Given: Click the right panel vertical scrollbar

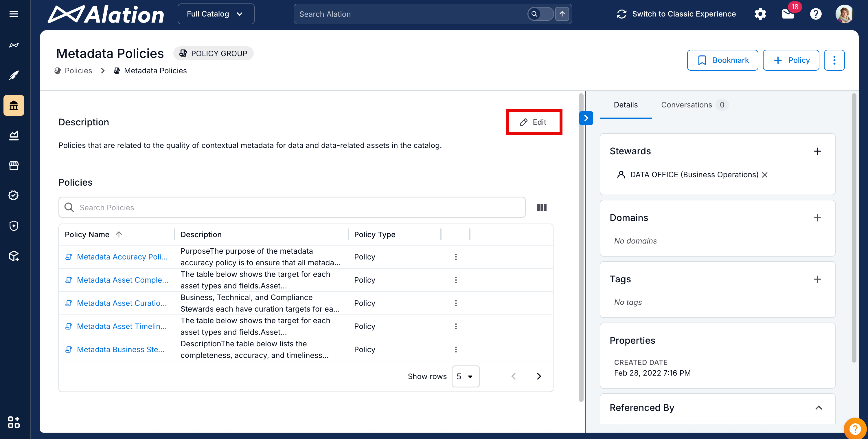Looking at the screenshot, I should 854,228.
